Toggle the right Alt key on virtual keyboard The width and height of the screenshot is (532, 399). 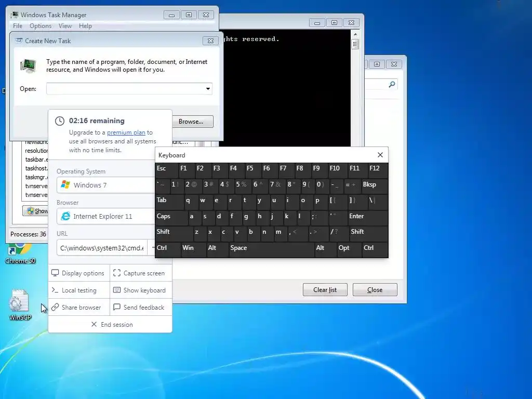click(325, 250)
